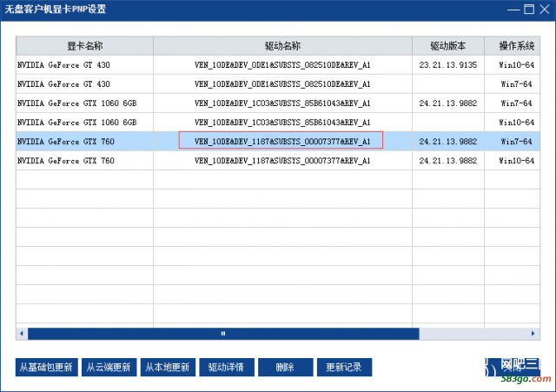This screenshot has height=392, width=556.
Task: Sort by the 显卡名称 column header
Action: coord(85,46)
